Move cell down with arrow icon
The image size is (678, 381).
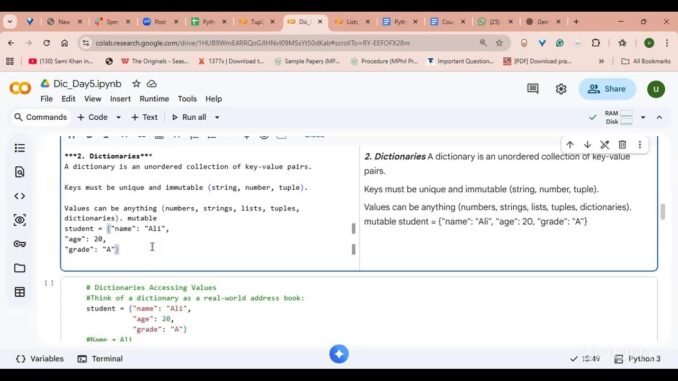587,145
